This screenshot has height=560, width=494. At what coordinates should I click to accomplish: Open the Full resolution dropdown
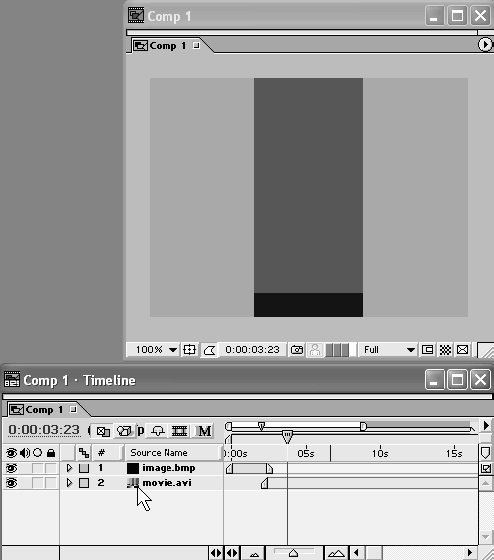pos(388,350)
